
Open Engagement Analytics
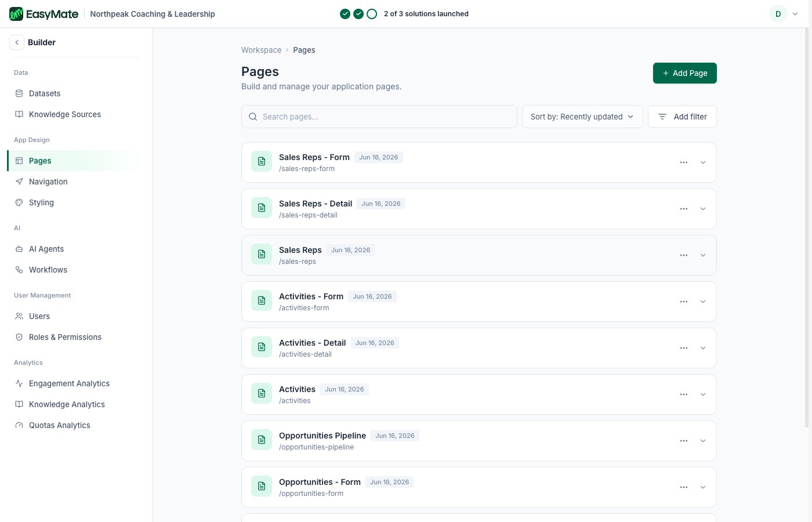pyautogui.click(x=73, y=383)
